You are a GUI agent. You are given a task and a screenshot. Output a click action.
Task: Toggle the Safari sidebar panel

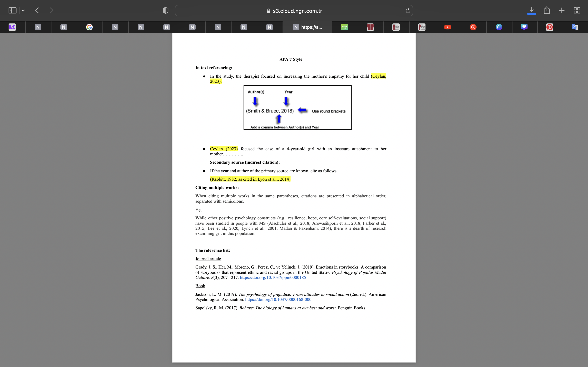tap(12, 10)
